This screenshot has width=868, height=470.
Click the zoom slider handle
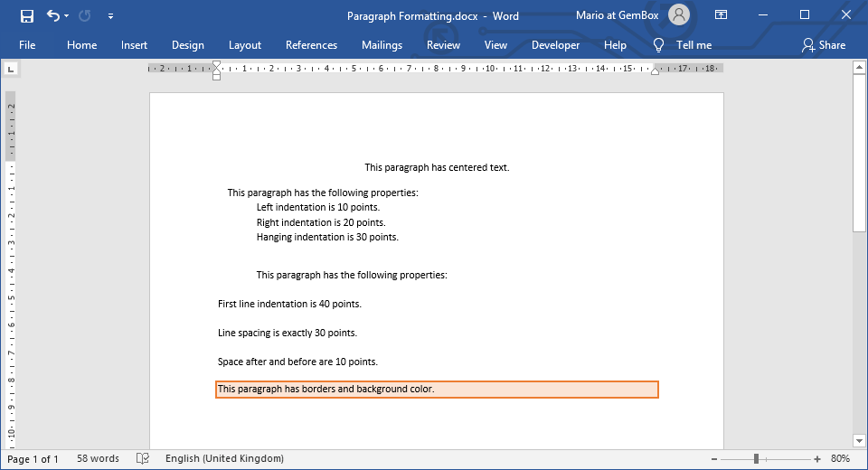pos(756,459)
